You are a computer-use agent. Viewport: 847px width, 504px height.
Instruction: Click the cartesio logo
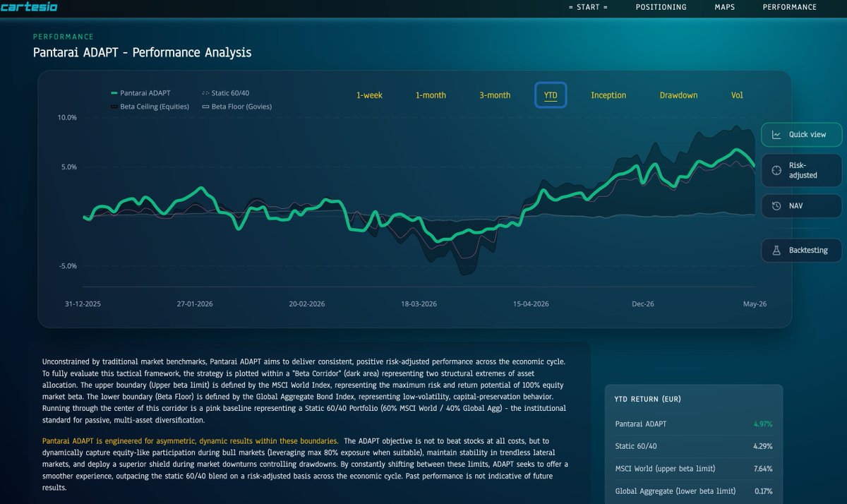click(29, 7)
